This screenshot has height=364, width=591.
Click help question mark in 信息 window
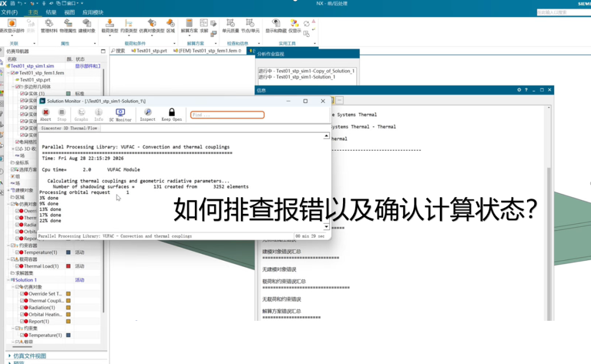pyautogui.click(x=526, y=90)
